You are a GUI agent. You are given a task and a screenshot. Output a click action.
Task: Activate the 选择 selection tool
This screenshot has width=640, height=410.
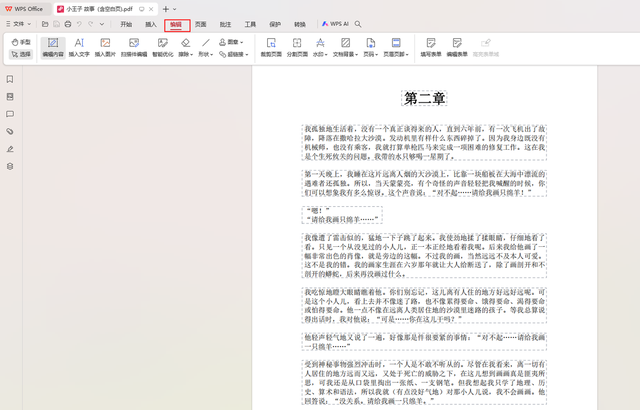coord(21,54)
